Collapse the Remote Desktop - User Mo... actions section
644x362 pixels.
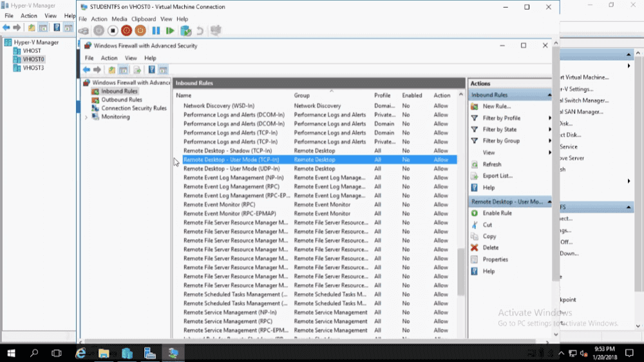click(x=549, y=202)
